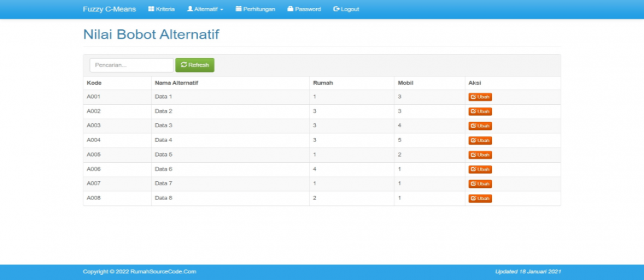Image resolution: width=644 pixels, height=280 pixels.
Task: Click the Logout link
Action: (x=346, y=9)
